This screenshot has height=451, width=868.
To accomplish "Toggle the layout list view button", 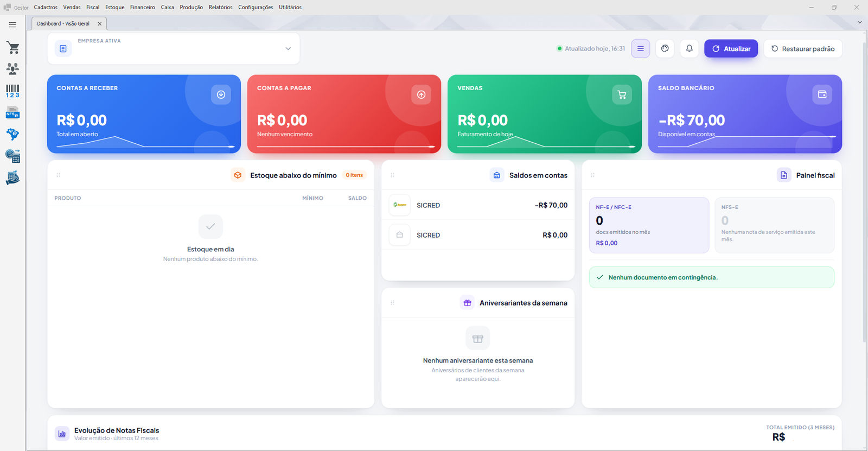I will tap(641, 49).
